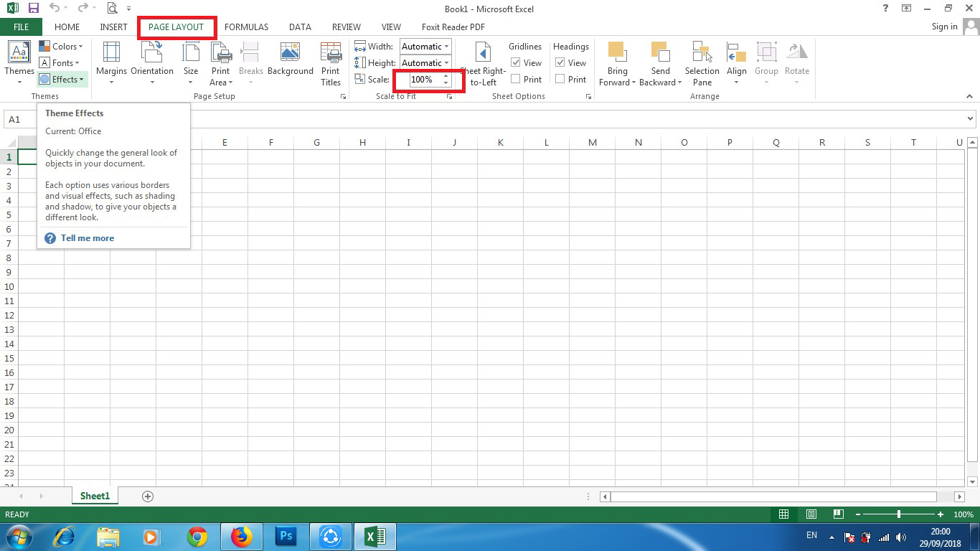Add a new sheet
Screen dimensions: 980x551
[148, 496]
